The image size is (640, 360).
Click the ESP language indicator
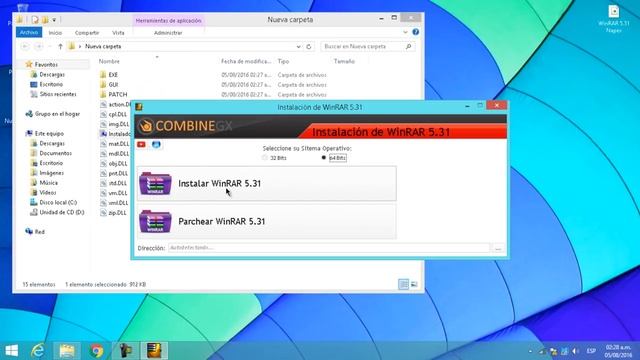pyautogui.click(x=591, y=351)
